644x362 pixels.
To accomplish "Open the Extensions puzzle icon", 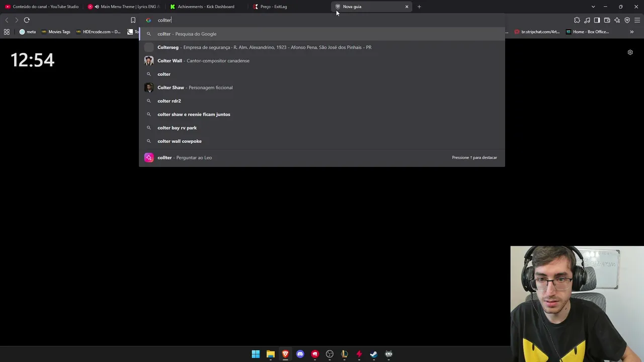I will [x=577, y=20].
